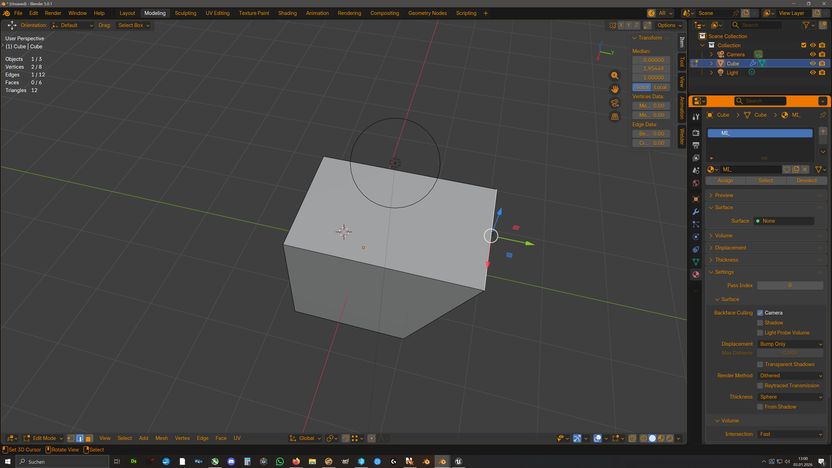The height and width of the screenshot is (468, 832).
Task: Open the Modifiers wrench properties tab
Action: 696,211
